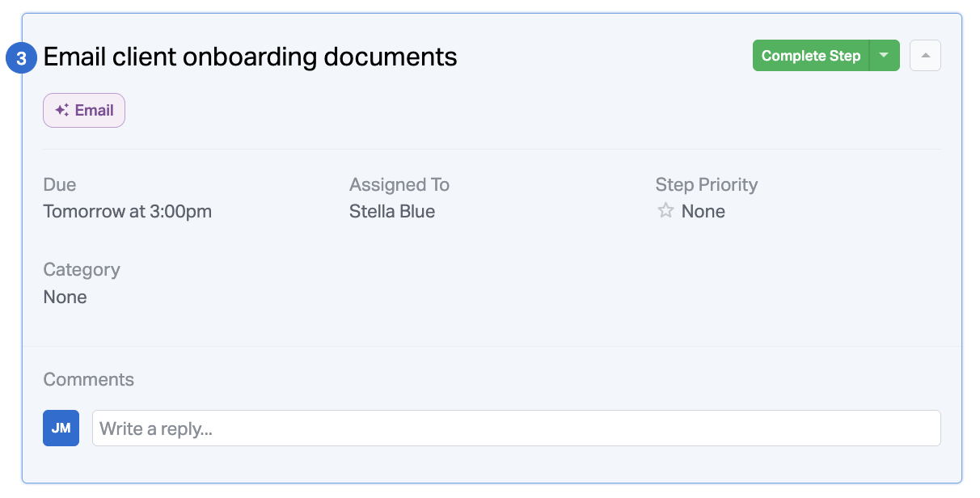Viewport: 980px width, 498px height.
Task: Click the Step Priority field label
Action: [706, 184]
